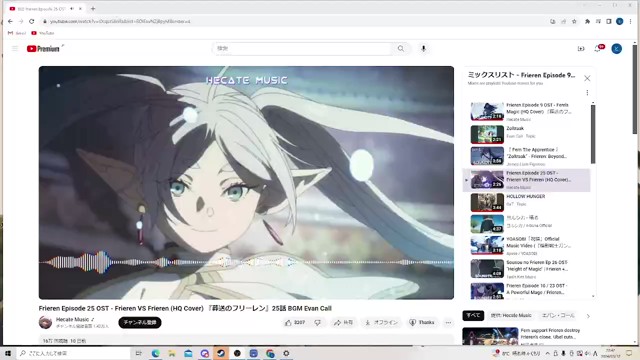Open the create video icon
640x360 pixels.
581,49
